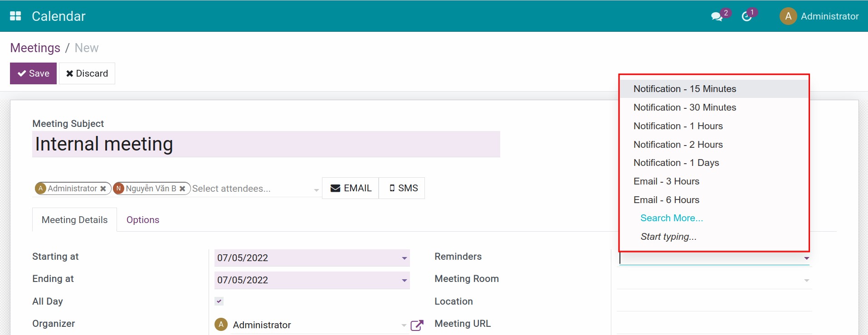Expand the Meeting Room dropdown
Image resolution: width=868 pixels, height=335 pixels.
pos(806,281)
